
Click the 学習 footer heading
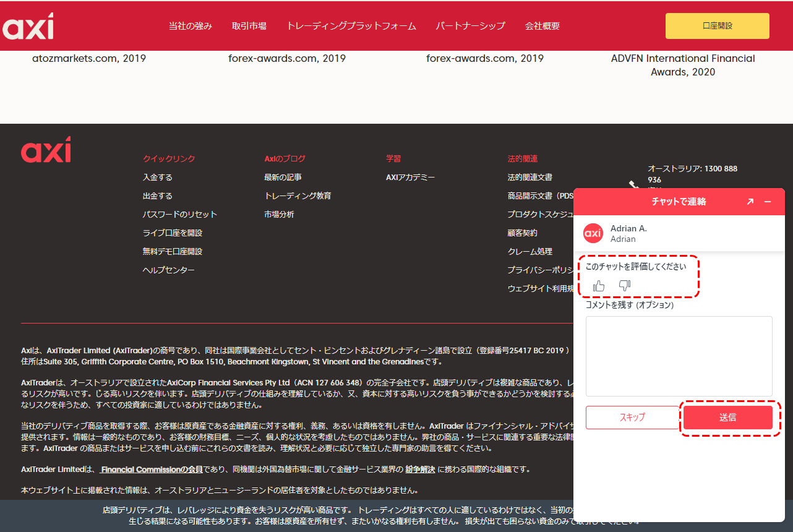click(x=393, y=159)
